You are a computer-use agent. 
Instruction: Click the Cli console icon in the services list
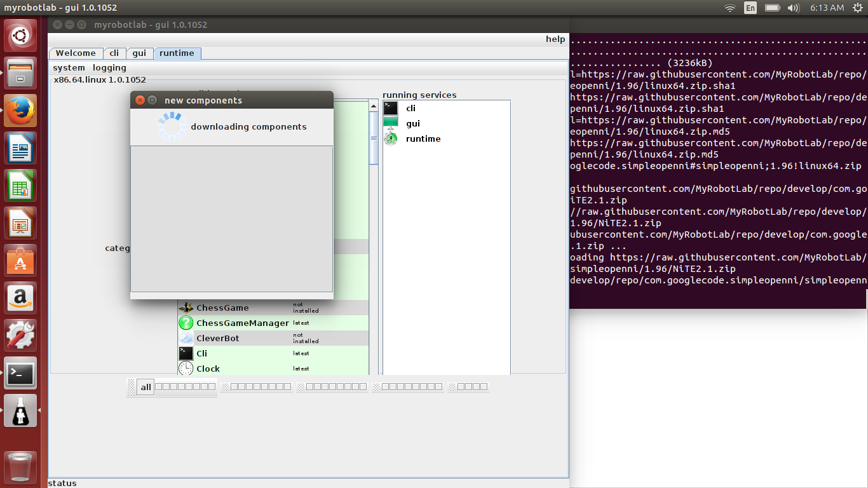(x=186, y=353)
